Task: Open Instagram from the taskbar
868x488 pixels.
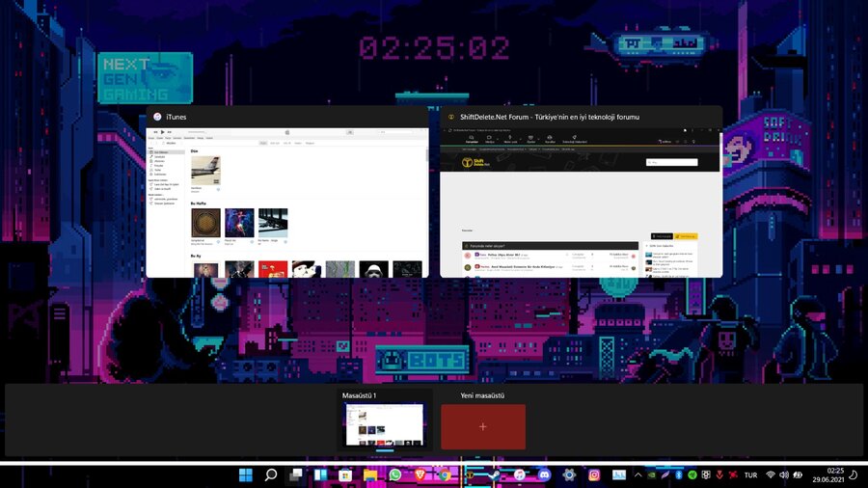Action: [594, 474]
